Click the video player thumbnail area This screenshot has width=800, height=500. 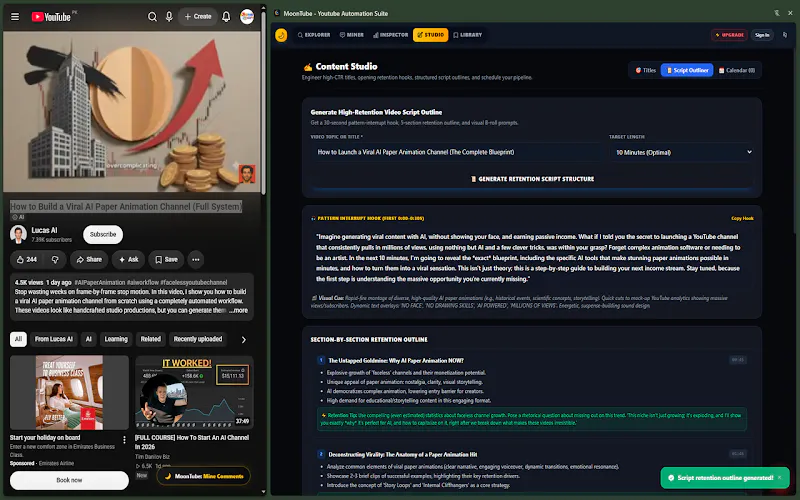132,111
